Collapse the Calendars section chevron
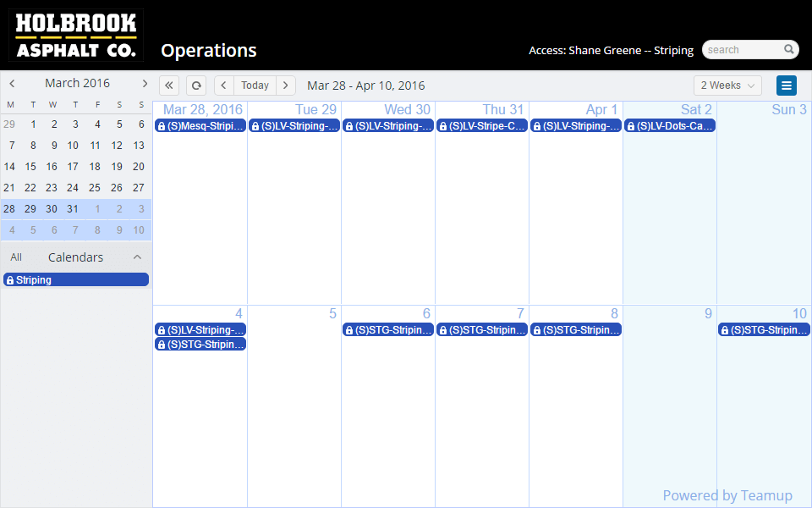Viewport: 812px width, 508px height. [x=138, y=257]
